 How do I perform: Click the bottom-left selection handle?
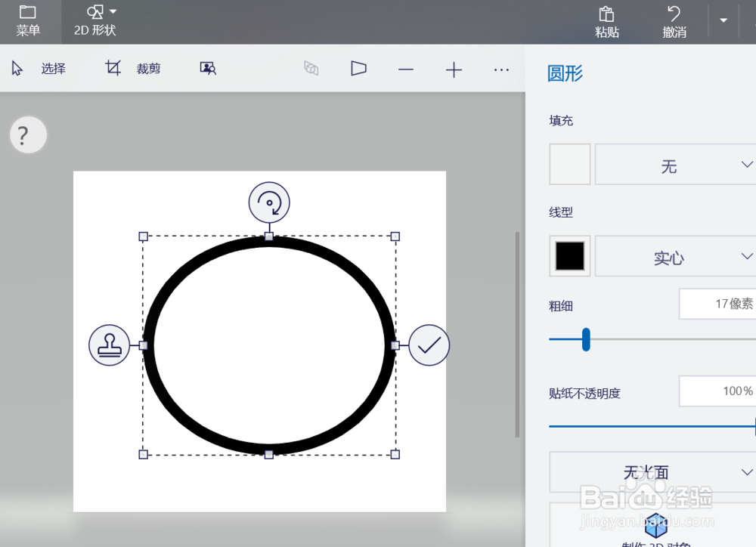[x=143, y=455]
